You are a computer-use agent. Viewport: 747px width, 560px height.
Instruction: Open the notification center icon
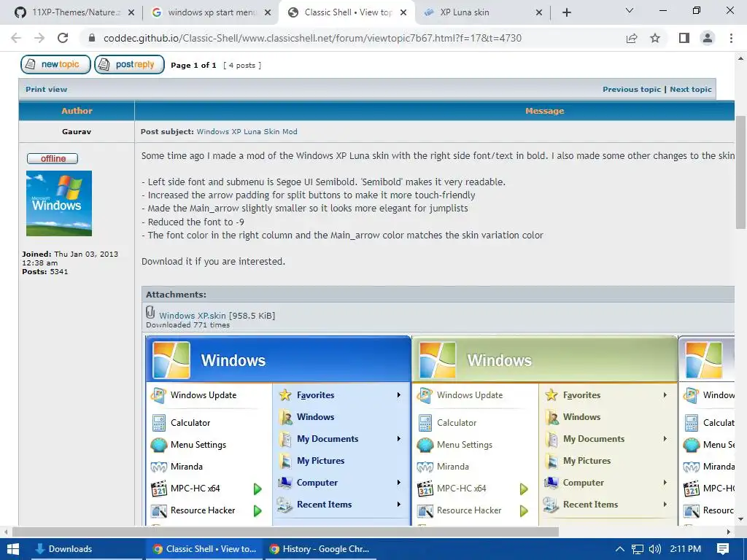(723, 549)
